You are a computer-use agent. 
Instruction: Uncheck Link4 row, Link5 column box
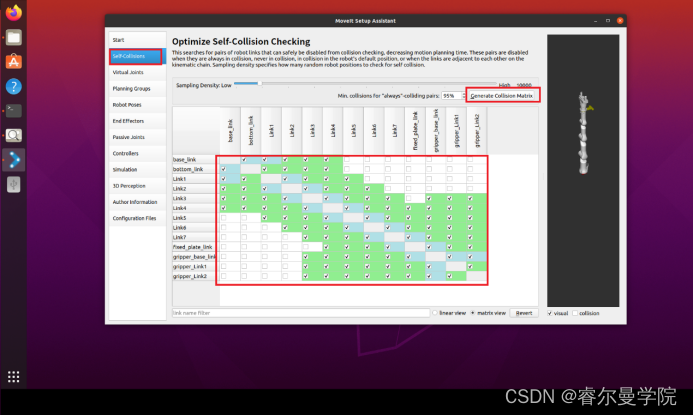pos(347,208)
